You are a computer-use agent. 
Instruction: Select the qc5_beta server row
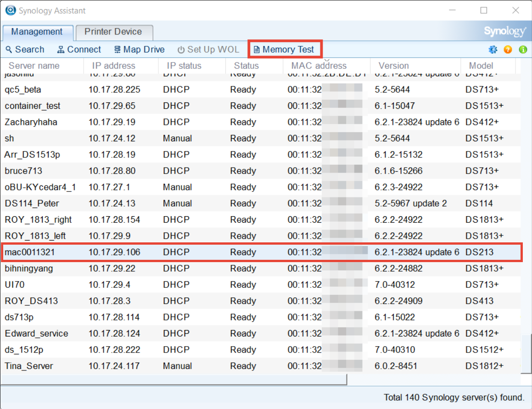[261, 90]
